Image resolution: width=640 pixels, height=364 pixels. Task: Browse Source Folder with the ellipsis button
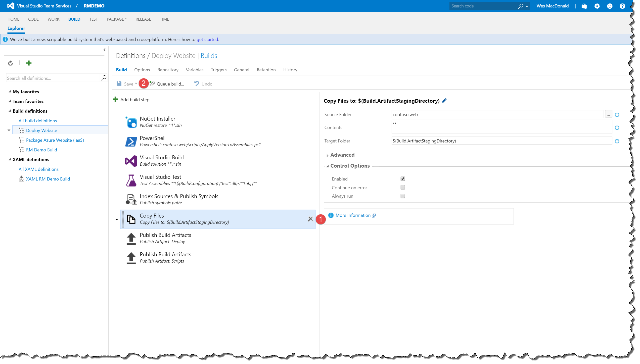click(x=608, y=114)
